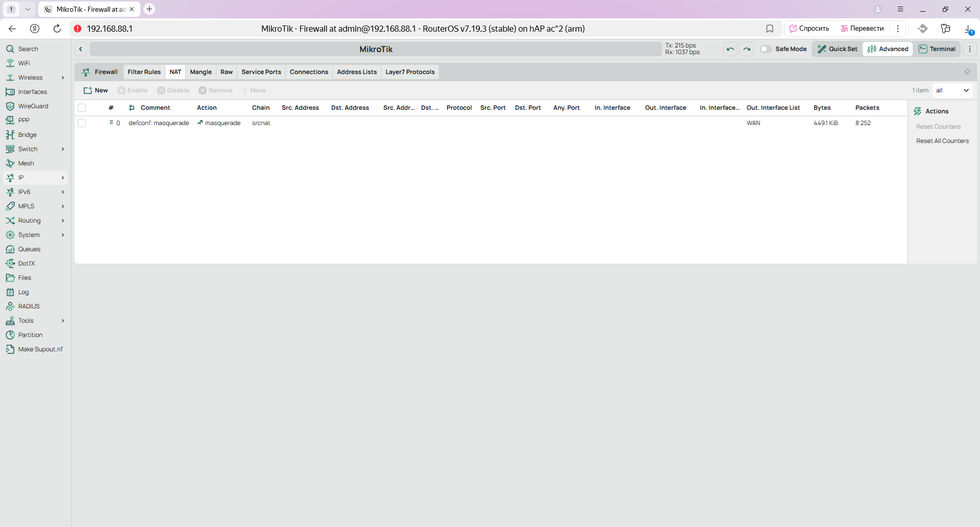Switch to Connections tab
The height and width of the screenshot is (527, 980).
click(309, 72)
